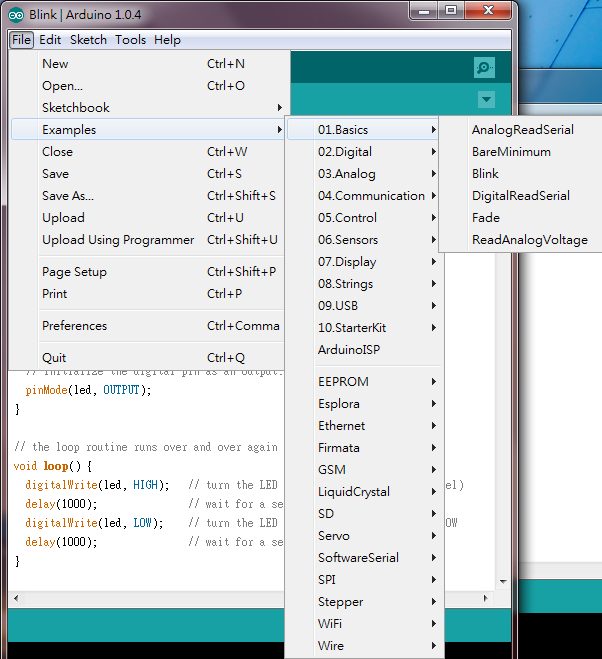This screenshot has height=659, width=602.
Task: Expand the 02.Digital examples submenu
Action: tap(363, 152)
